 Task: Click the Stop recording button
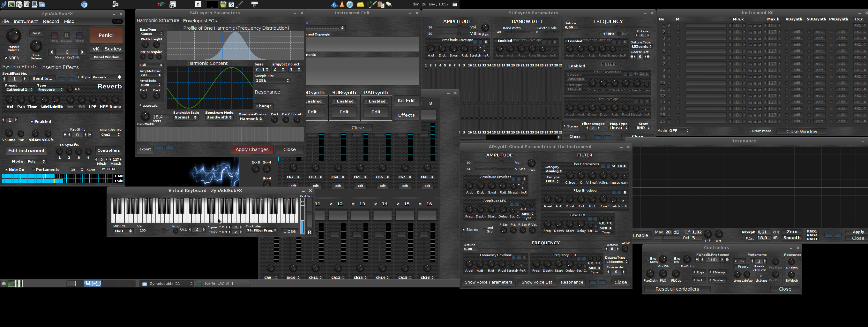(x=79, y=35)
